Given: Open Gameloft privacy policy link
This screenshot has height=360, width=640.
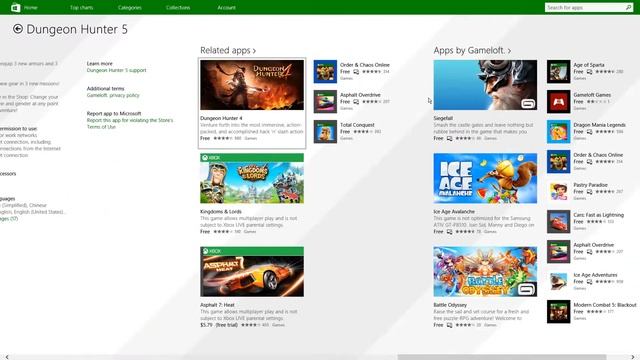Looking at the screenshot, I should click(113, 95).
